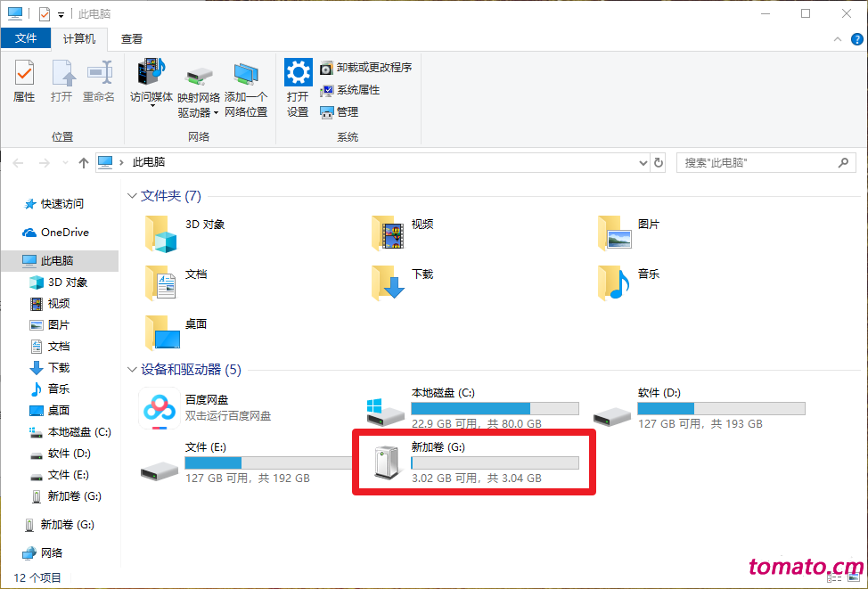Select 桌面 in sidebar tree
This screenshot has width=868, height=589.
[x=51, y=410]
